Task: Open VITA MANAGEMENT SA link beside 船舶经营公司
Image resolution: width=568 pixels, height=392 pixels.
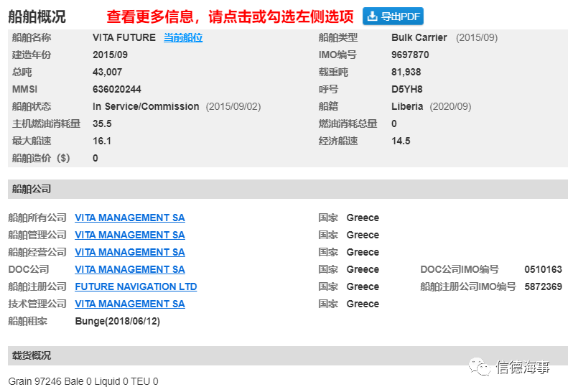Action: point(130,252)
